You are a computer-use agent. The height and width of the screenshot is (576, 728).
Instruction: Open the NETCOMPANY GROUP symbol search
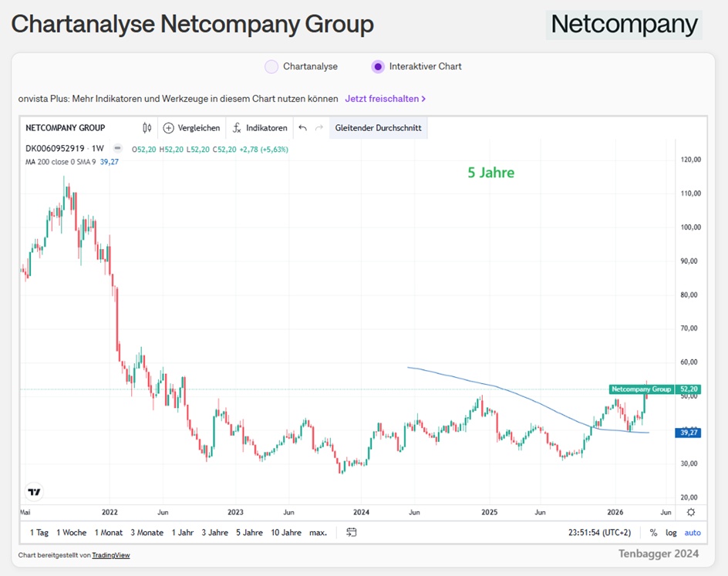(x=66, y=128)
